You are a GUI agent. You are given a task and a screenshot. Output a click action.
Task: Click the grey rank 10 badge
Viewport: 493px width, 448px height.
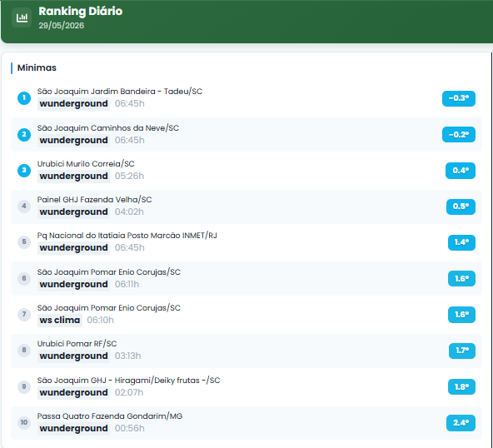pyautogui.click(x=24, y=422)
